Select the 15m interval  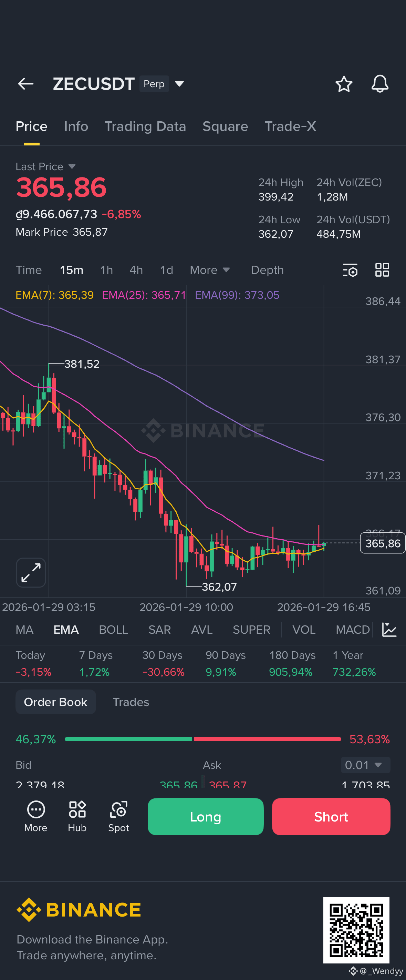(72, 270)
